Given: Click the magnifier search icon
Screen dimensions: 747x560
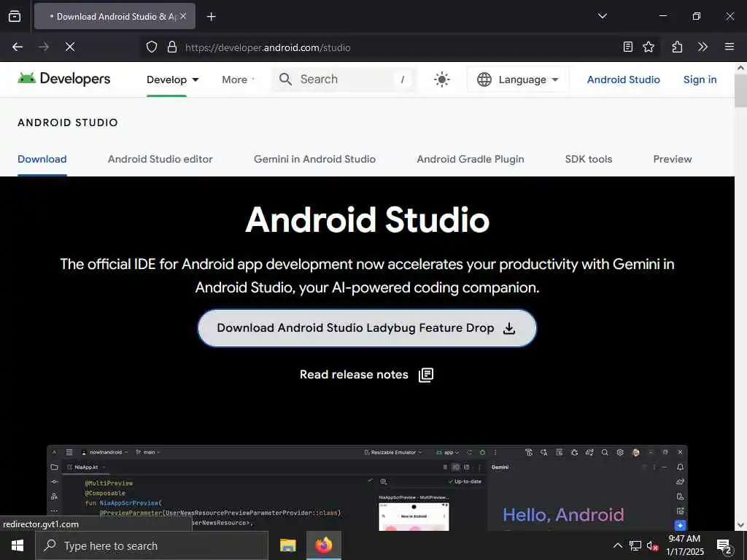Looking at the screenshot, I should point(285,79).
